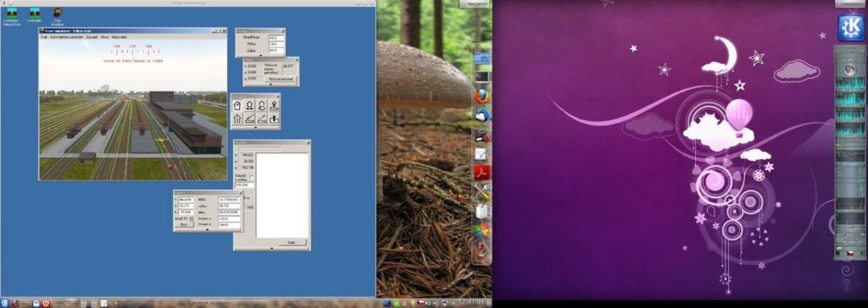The width and height of the screenshot is (868, 308).
Task: Click the longitude field showing 15.77893367
Action: pyautogui.click(x=229, y=199)
